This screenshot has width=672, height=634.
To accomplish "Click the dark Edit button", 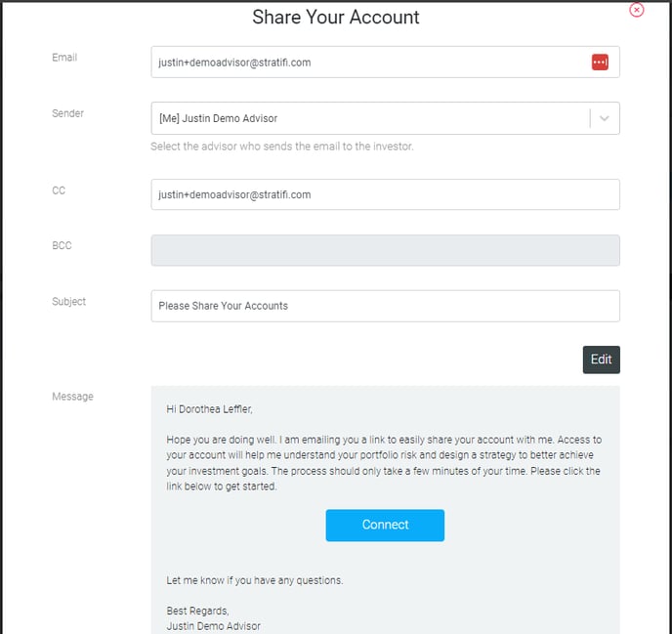I will (601, 359).
